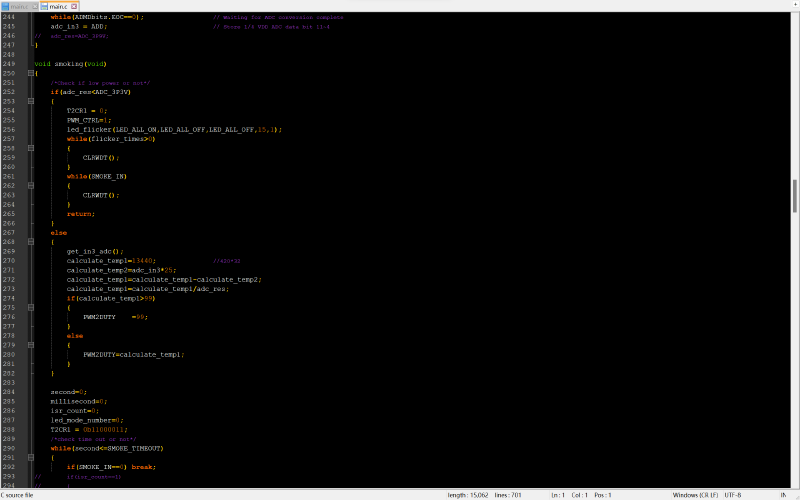This screenshot has width=800, height=500.
Task: Click the '//420*32' comment
Action: 227,261
